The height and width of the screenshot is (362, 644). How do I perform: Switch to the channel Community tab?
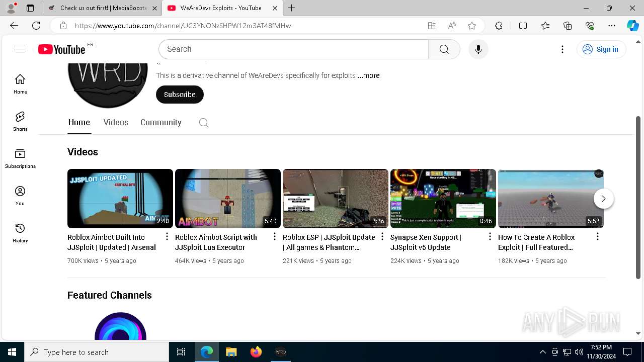point(161,123)
